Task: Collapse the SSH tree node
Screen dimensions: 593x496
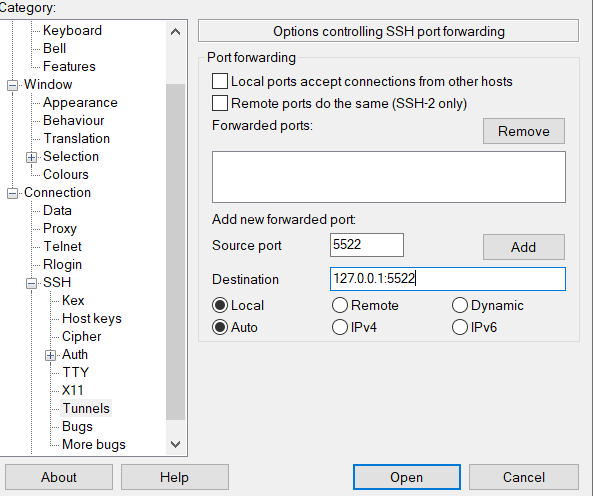Action: [31, 283]
